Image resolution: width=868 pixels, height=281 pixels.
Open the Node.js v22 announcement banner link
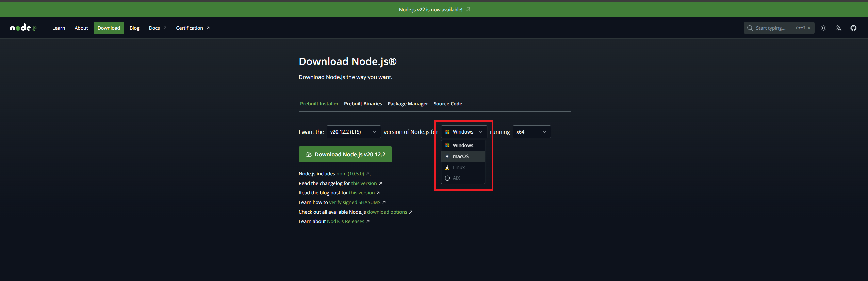tap(430, 10)
